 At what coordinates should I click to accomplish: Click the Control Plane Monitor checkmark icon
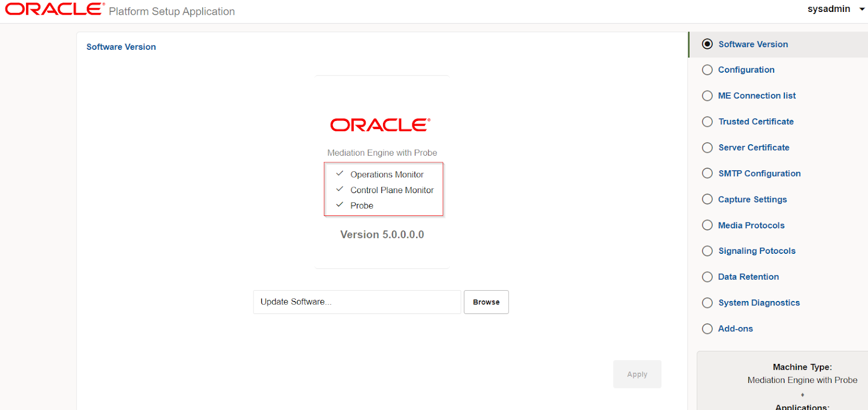pyautogui.click(x=340, y=189)
